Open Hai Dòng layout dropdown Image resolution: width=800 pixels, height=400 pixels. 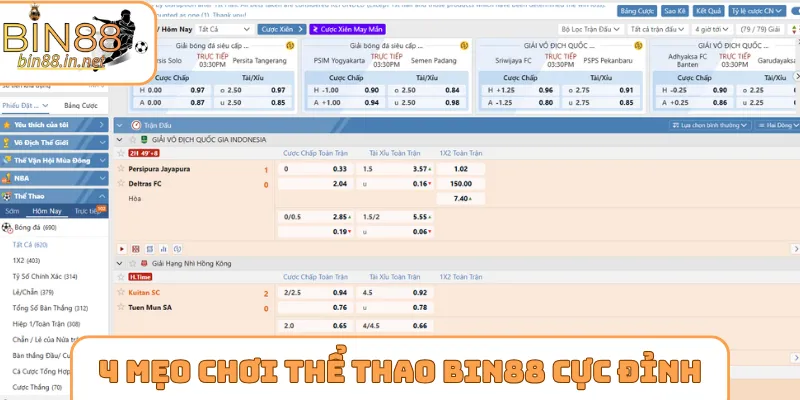pyautogui.click(x=777, y=125)
